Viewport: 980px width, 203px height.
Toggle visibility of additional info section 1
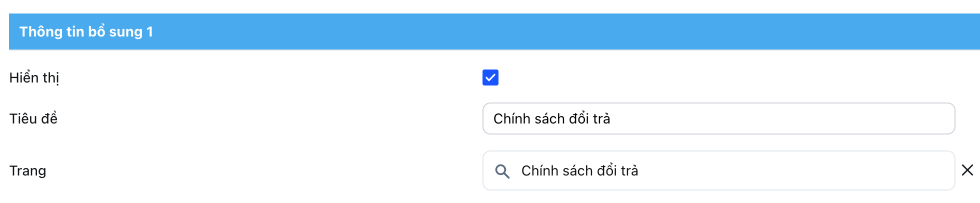490,77
